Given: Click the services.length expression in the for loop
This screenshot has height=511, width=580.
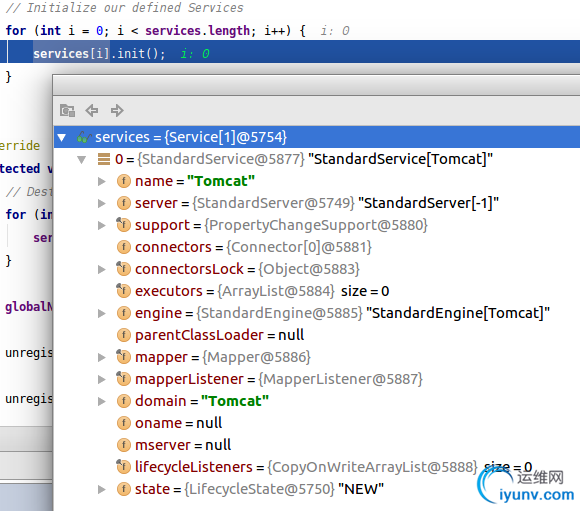Looking at the screenshot, I should (x=198, y=30).
